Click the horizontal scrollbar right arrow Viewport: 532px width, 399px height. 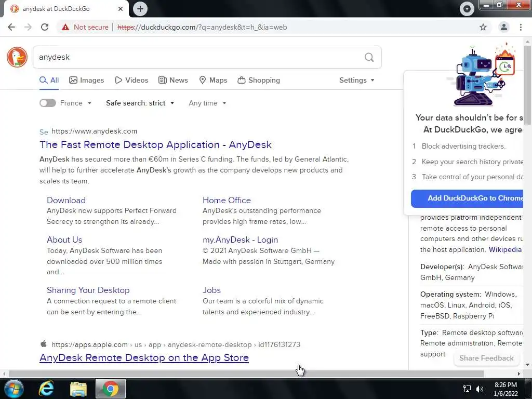click(x=519, y=374)
